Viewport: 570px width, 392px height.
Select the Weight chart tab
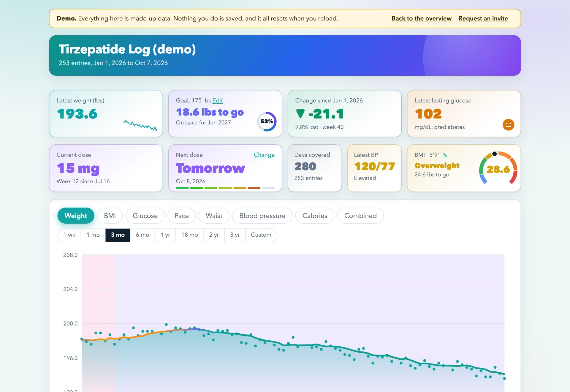[x=76, y=216]
